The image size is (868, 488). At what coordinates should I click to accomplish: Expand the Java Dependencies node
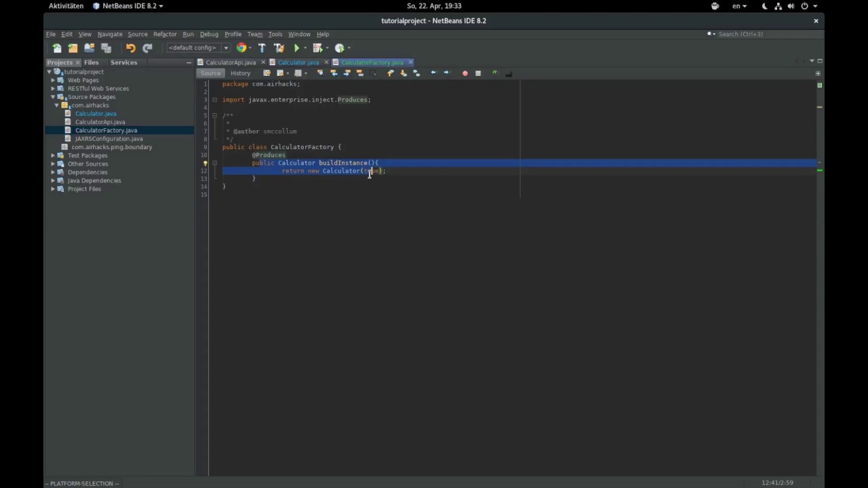(x=53, y=181)
